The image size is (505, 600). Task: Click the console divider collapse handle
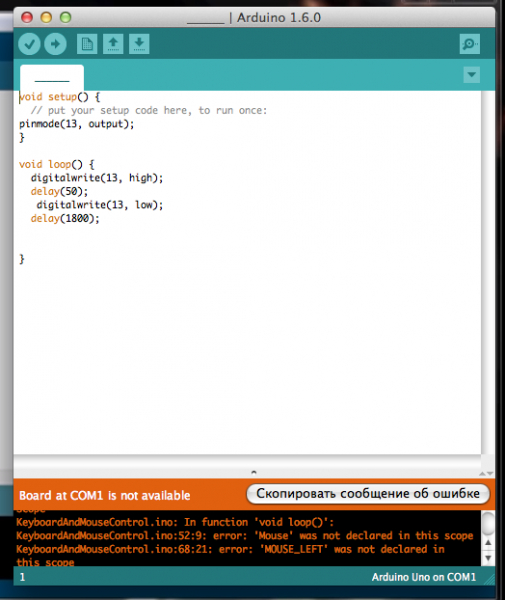(254, 472)
